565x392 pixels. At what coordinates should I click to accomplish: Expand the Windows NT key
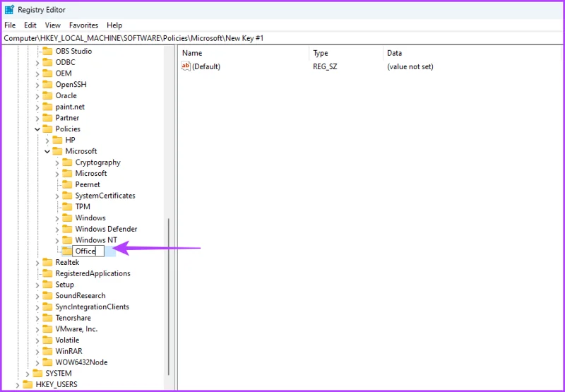pyautogui.click(x=57, y=240)
